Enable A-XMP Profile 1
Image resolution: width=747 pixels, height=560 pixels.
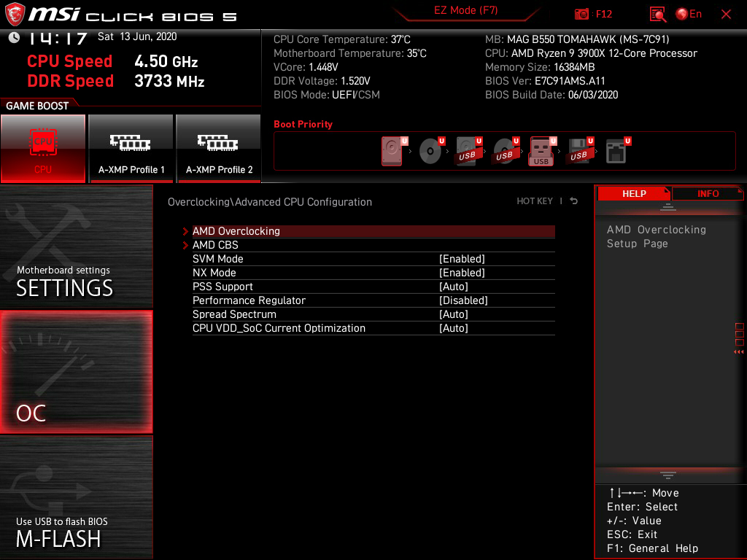point(131,149)
